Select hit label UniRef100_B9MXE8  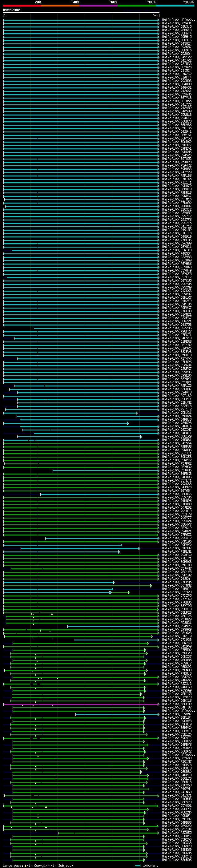(x=177, y=457)
